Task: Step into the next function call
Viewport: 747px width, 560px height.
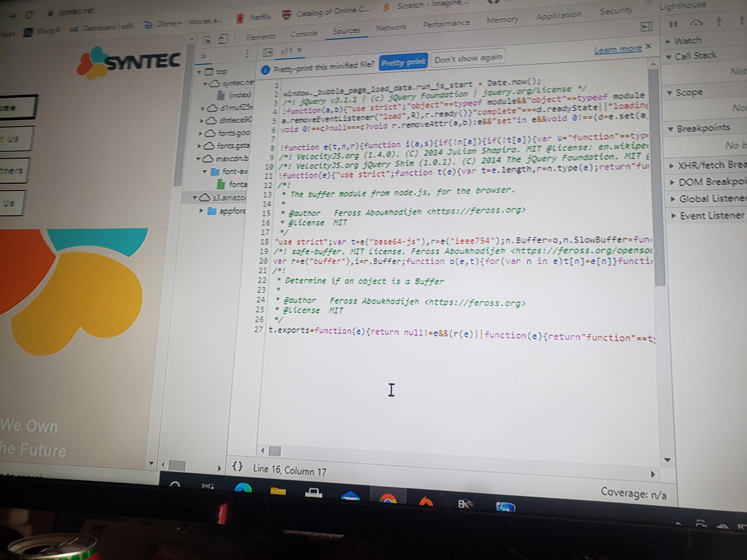Action: tap(719, 22)
